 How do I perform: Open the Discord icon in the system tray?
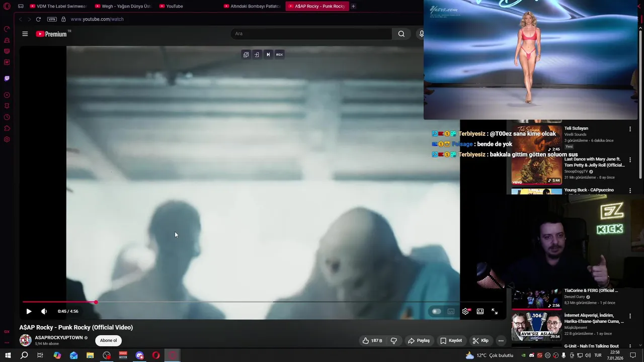pyautogui.click(x=532, y=355)
